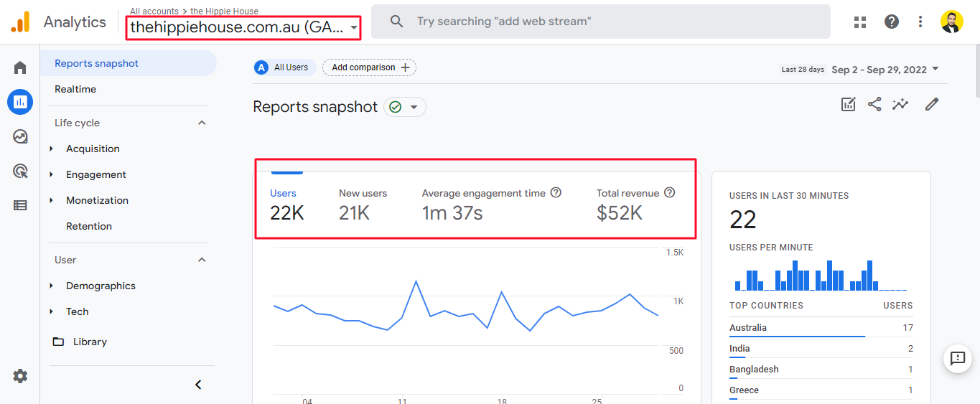Image resolution: width=980 pixels, height=404 pixels.
Task: Click help icon beside Average engagement time
Action: 556,193
